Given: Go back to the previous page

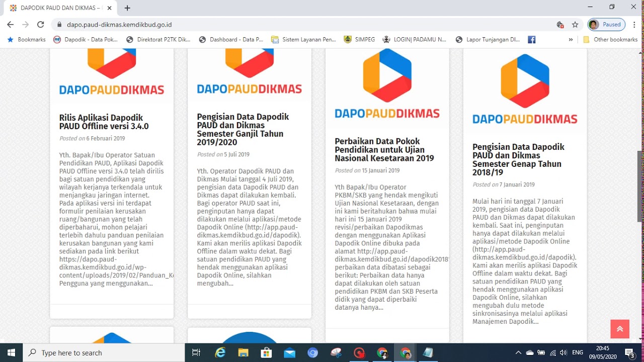Looking at the screenshot, I should click(10, 24).
